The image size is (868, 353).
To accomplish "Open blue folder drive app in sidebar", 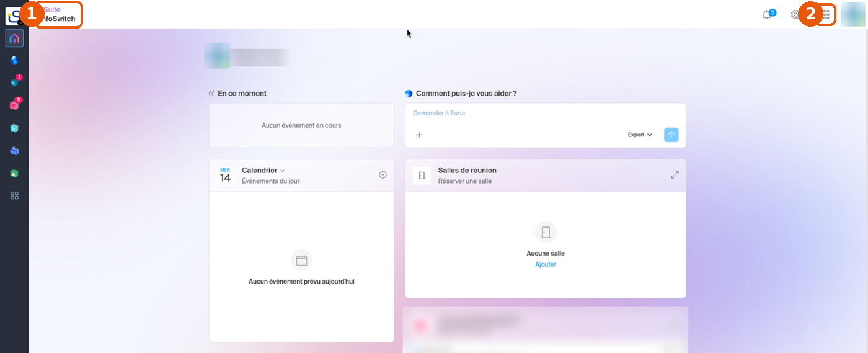I will coord(14,151).
